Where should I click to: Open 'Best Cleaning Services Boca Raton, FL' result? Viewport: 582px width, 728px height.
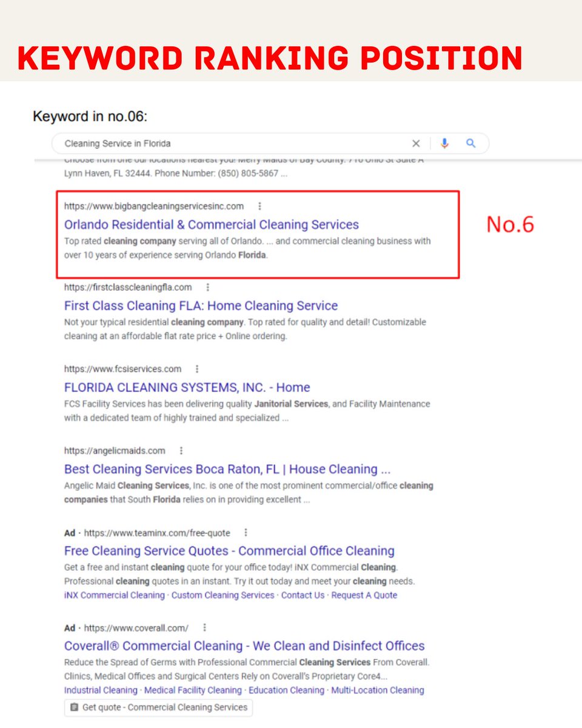(x=227, y=469)
